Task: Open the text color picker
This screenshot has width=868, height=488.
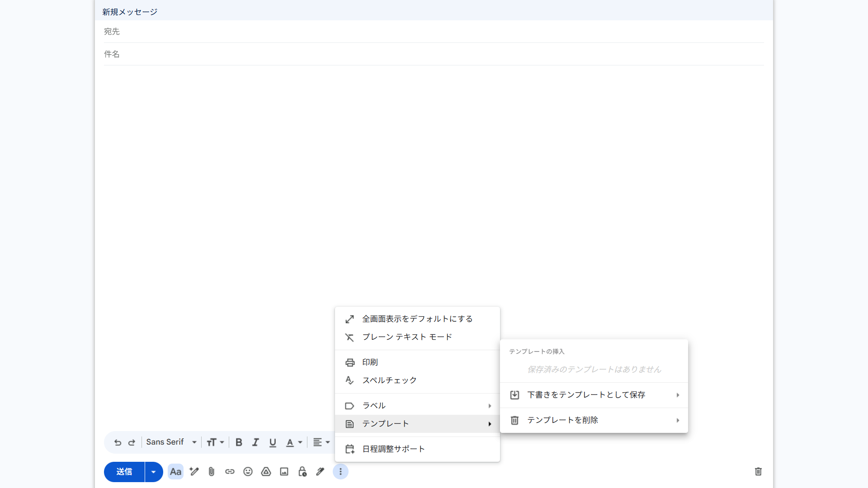Action: pos(294,442)
